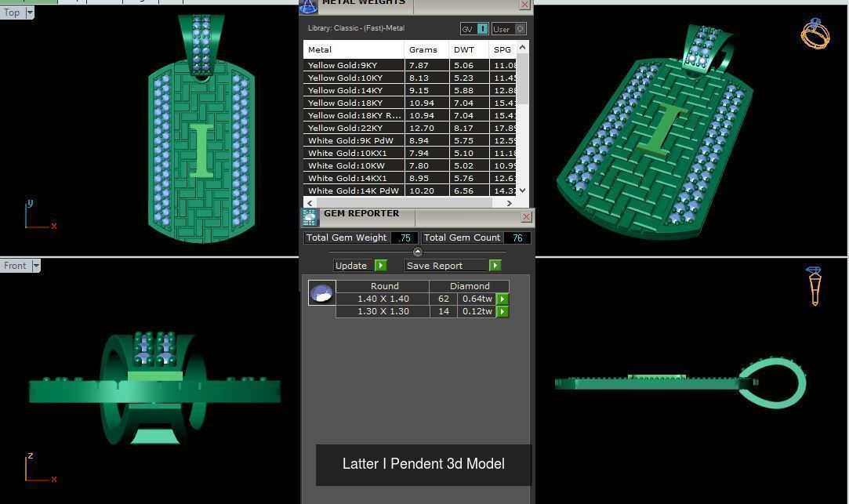Close the Metal Weights panel
Image resolution: width=849 pixels, height=504 pixels.
[x=524, y=5]
